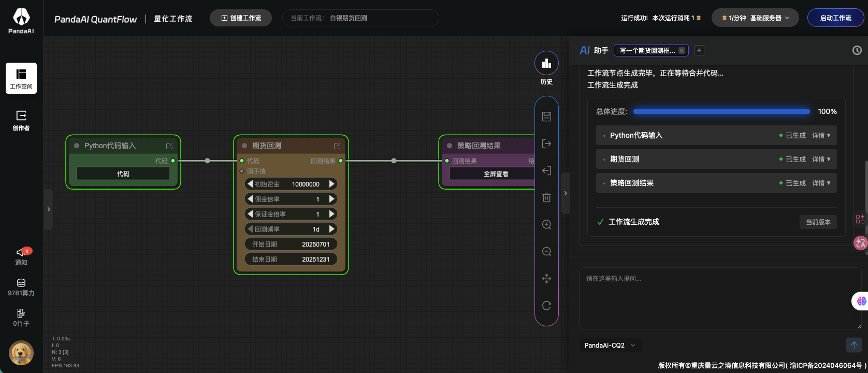Increase 保证金倍率 with the right arrow
The image size is (868, 373).
(332, 214)
